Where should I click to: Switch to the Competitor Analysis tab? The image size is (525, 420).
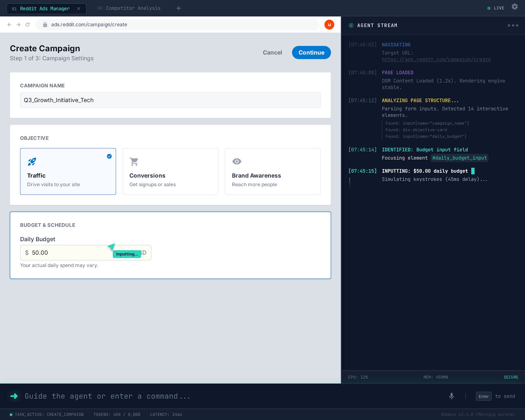coord(129,8)
